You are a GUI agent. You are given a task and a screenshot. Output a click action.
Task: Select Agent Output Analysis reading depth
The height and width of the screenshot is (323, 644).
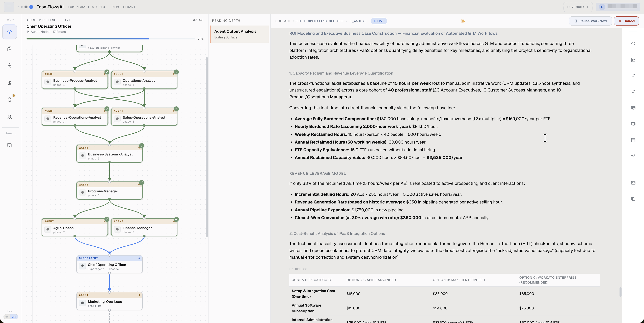[x=239, y=34]
